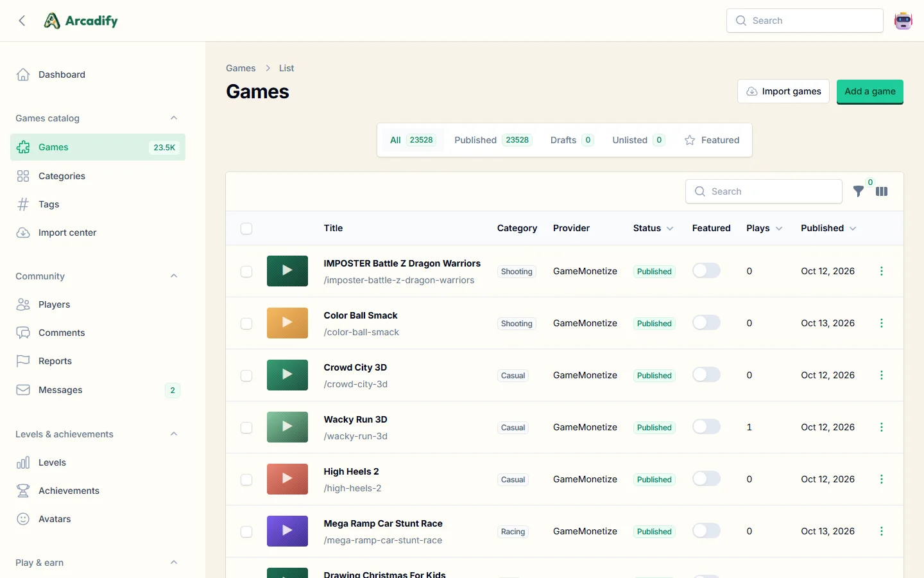Open Categories in the sidebar
The height and width of the screenshot is (578, 924).
point(98,176)
